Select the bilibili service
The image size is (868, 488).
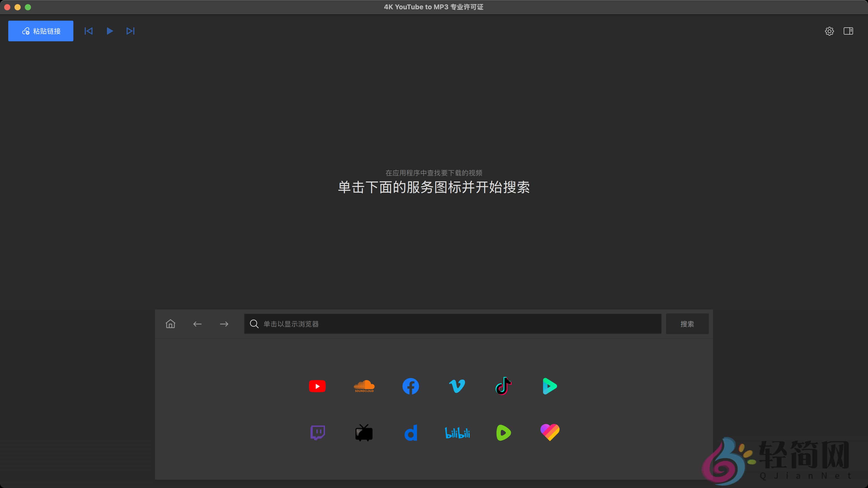457,433
